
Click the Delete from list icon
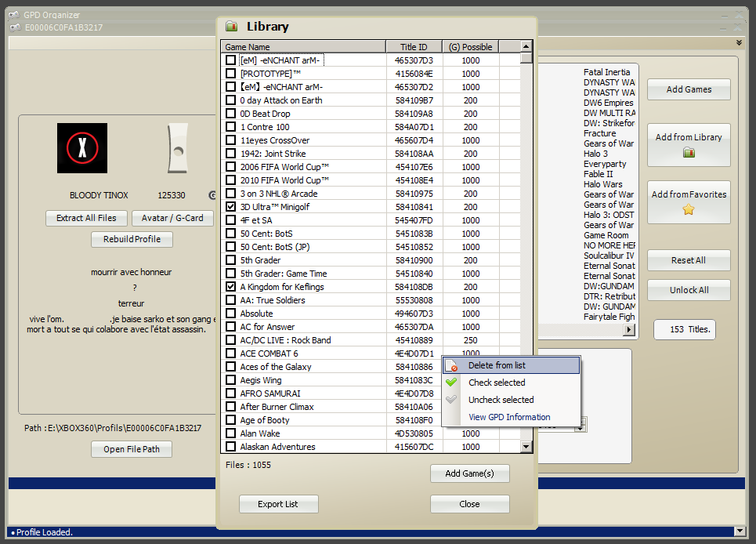click(451, 366)
